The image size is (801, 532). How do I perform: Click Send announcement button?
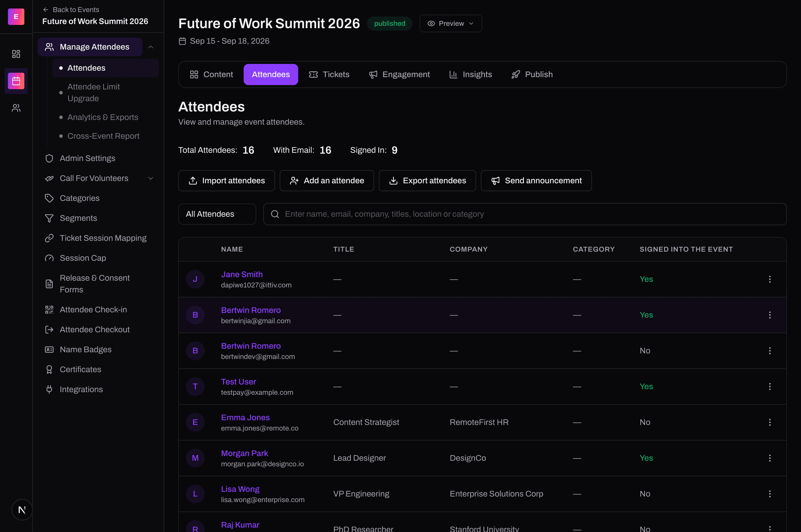point(536,180)
